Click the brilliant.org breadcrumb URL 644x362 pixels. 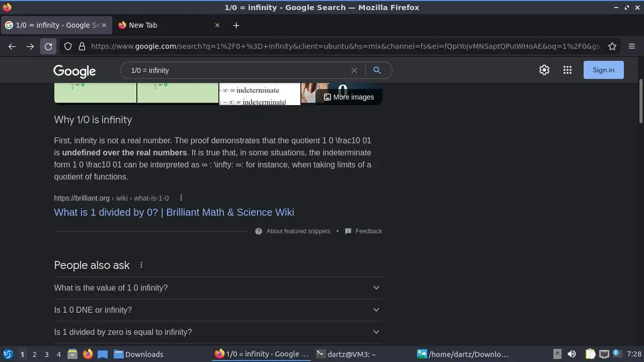111,198
